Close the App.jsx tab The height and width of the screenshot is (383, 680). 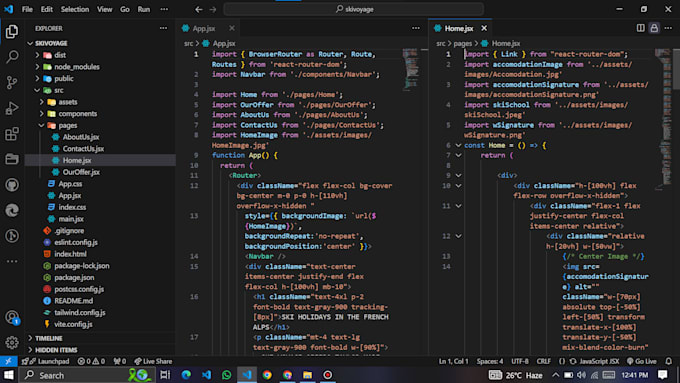[x=232, y=28]
